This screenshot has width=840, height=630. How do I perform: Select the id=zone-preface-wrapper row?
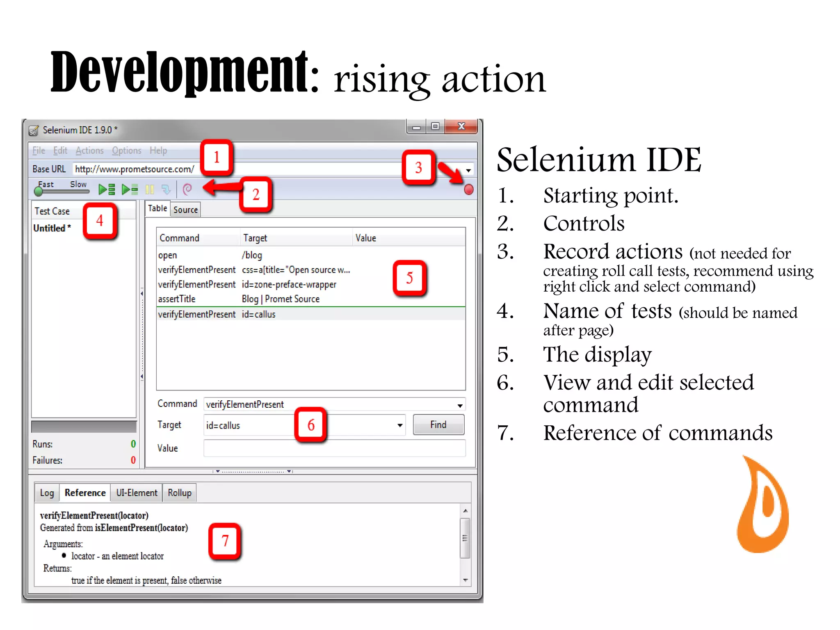(x=310, y=285)
